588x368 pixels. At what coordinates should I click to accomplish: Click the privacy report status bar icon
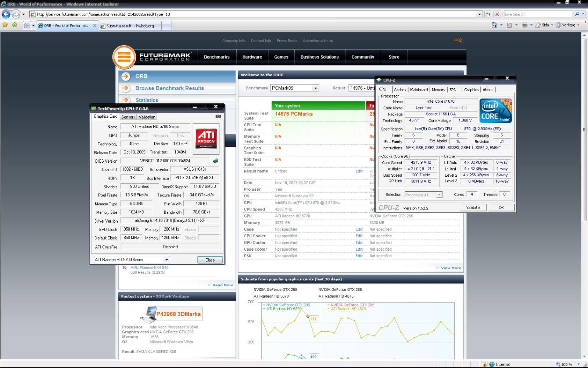point(484,364)
